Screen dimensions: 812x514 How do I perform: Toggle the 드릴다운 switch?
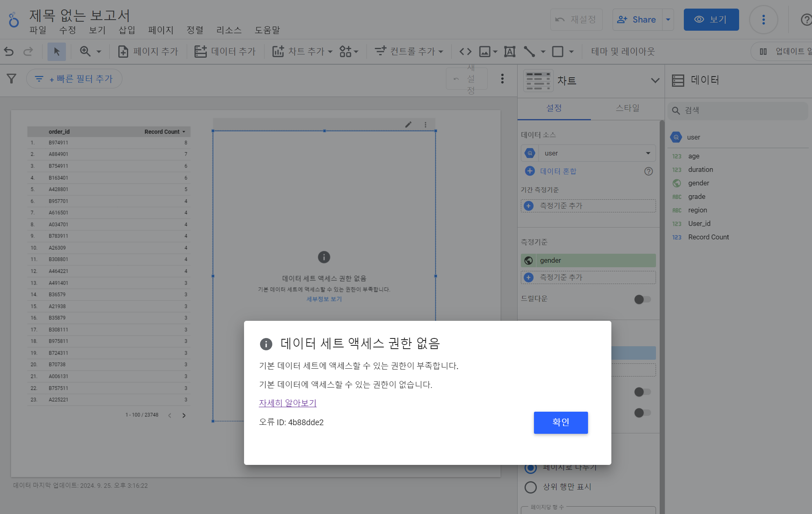click(642, 299)
